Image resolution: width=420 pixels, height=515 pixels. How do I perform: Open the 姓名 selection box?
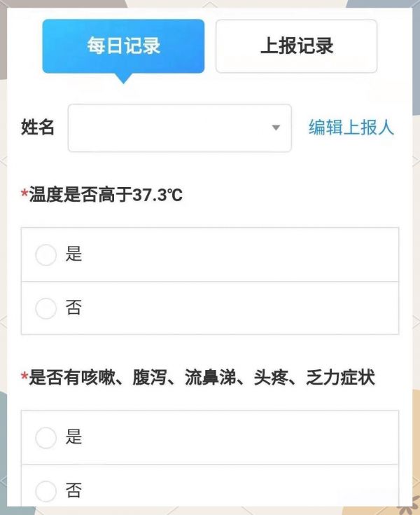179,128
